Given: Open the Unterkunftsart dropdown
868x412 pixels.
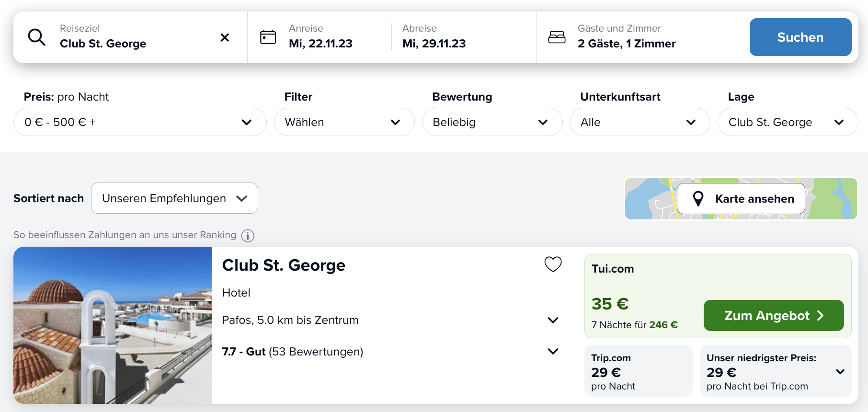Looking at the screenshot, I should [x=640, y=122].
